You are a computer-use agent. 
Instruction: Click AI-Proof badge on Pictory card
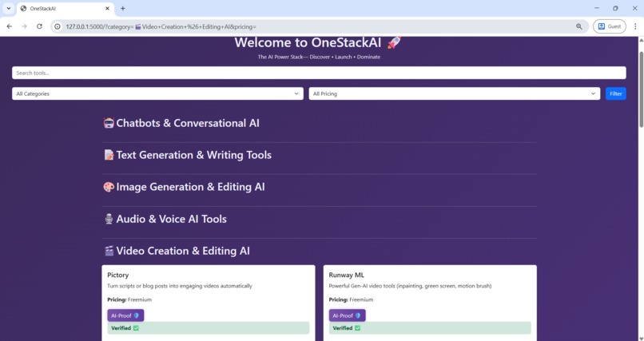click(x=125, y=315)
